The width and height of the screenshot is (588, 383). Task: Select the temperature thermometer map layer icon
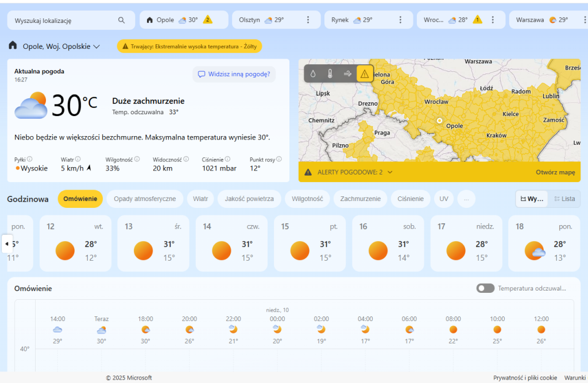point(330,73)
